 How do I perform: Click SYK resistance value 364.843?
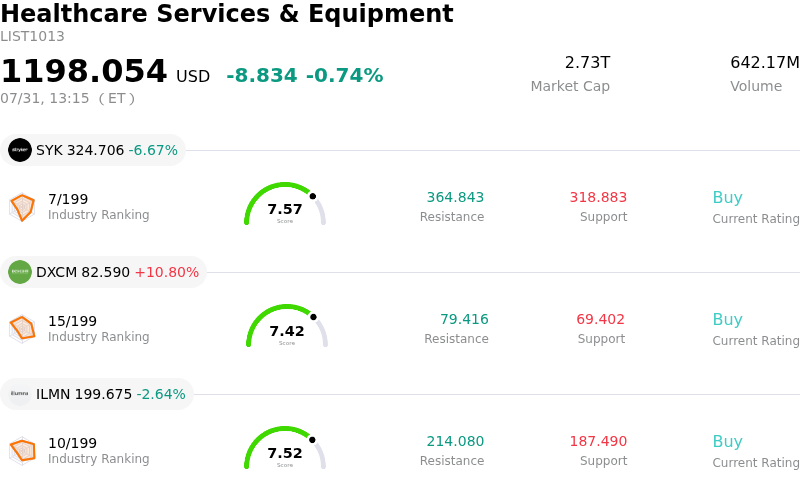point(455,197)
